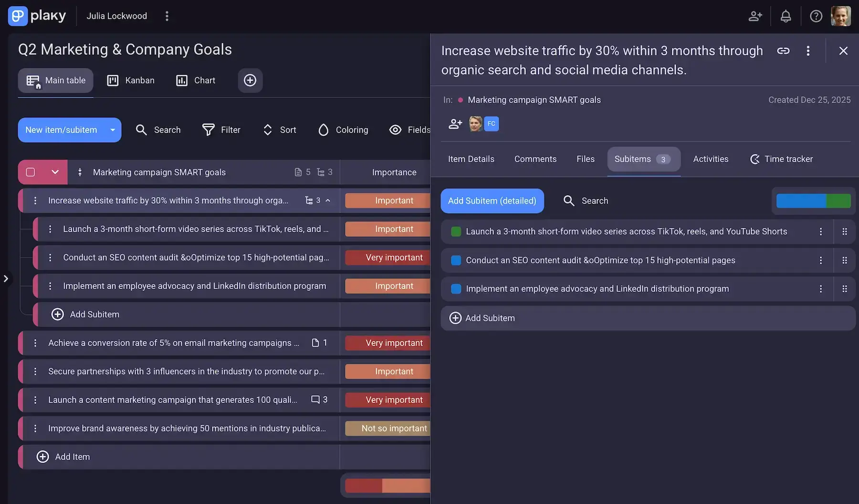Open workspace options menu next to Julia Lockwood
The width and height of the screenshot is (859, 504).
(167, 16)
